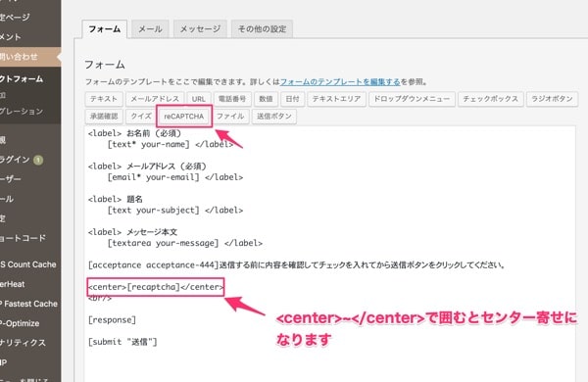Insert a テキスト tag
Screen dimensions: 588x382
coord(104,99)
